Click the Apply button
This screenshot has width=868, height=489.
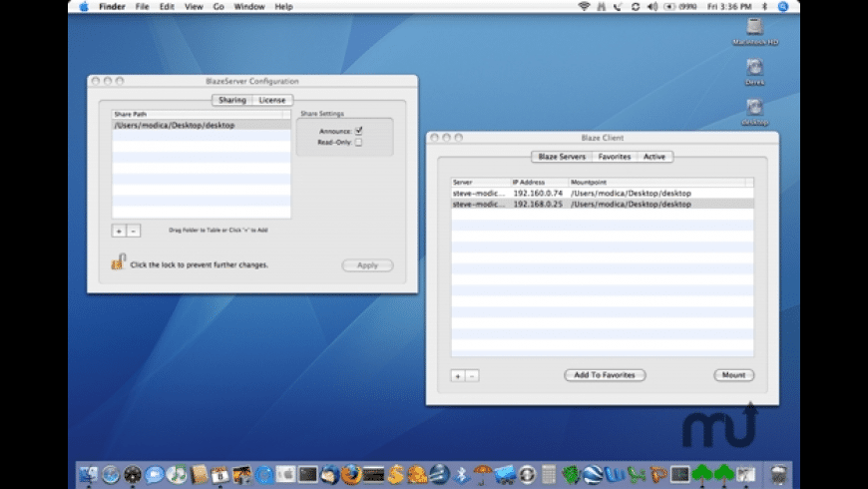point(367,265)
